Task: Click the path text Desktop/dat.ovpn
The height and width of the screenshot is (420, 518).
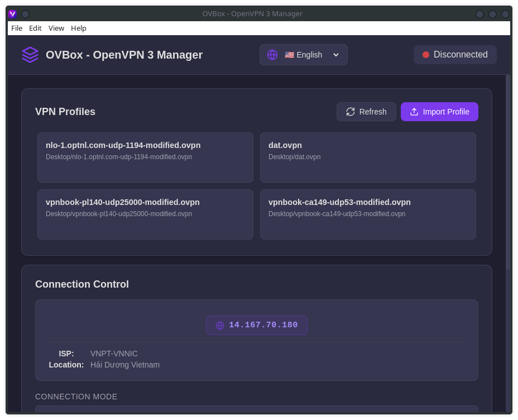Action: [x=294, y=156]
